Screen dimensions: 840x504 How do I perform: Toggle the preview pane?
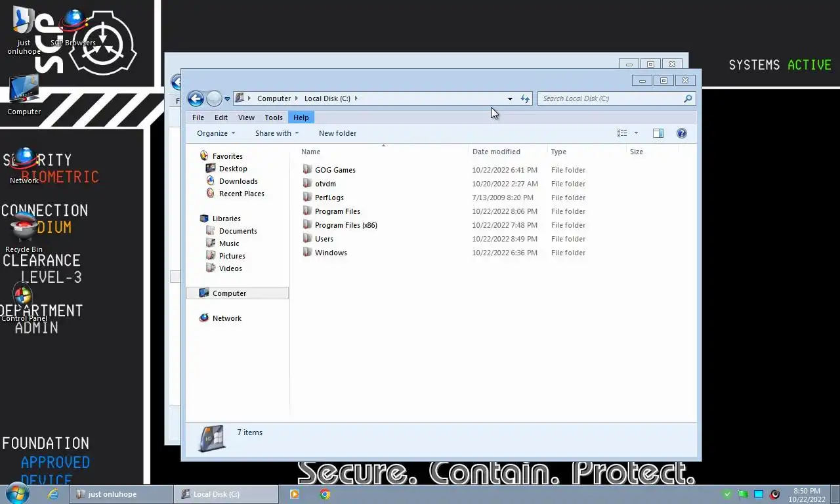tap(658, 133)
